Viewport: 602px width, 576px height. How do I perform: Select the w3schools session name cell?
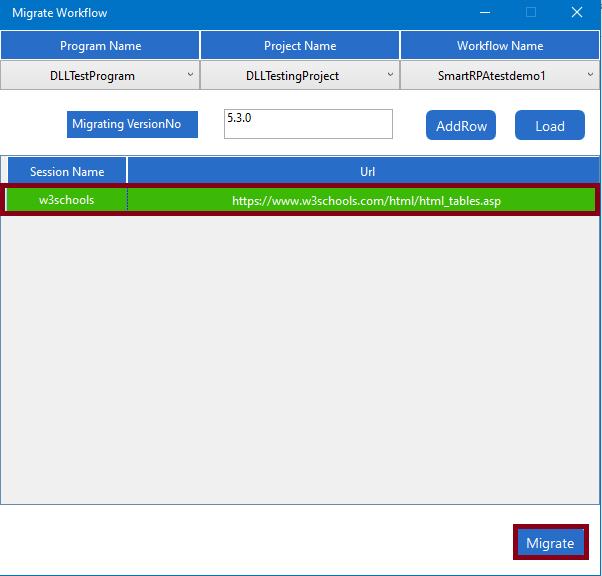pyautogui.click(x=67, y=200)
